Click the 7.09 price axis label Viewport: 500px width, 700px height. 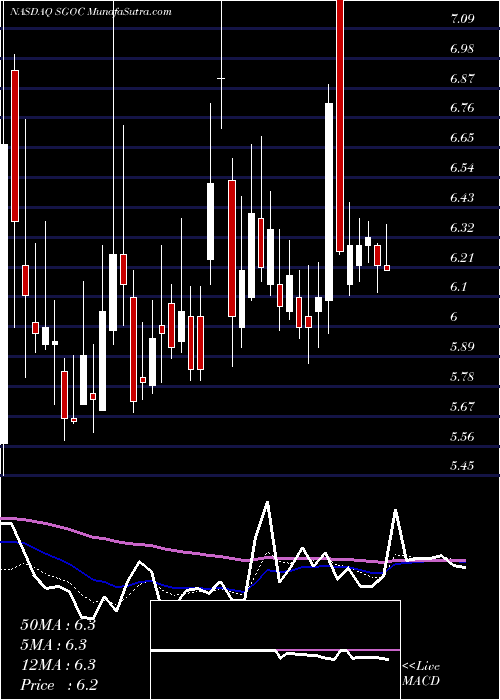point(462,19)
